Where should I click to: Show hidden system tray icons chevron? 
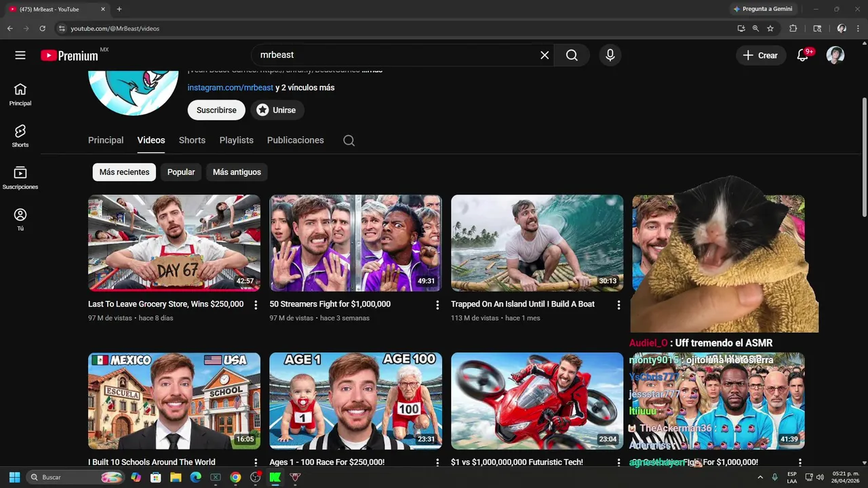click(759, 477)
